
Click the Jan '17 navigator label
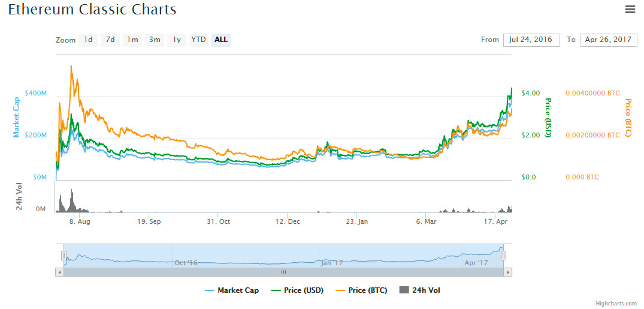(332, 263)
